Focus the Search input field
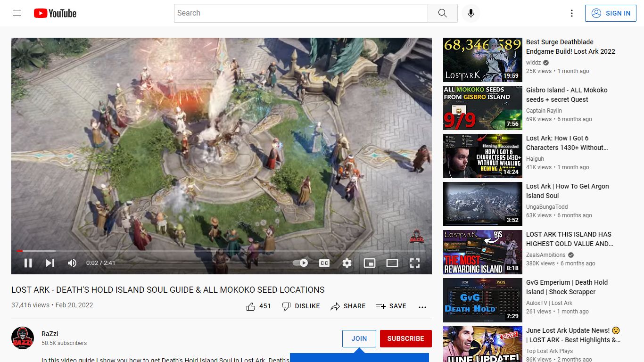The height and width of the screenshot is (362, 644). [301, 13]
